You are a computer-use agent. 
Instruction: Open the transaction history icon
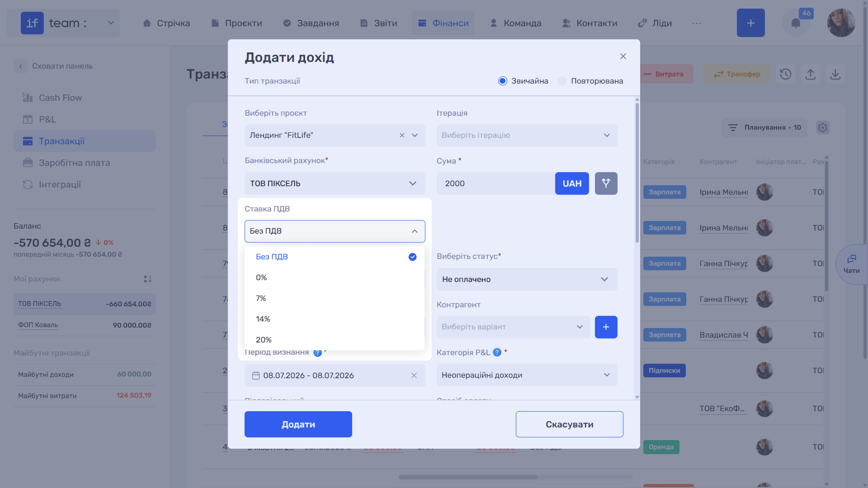tap(785, 74)
